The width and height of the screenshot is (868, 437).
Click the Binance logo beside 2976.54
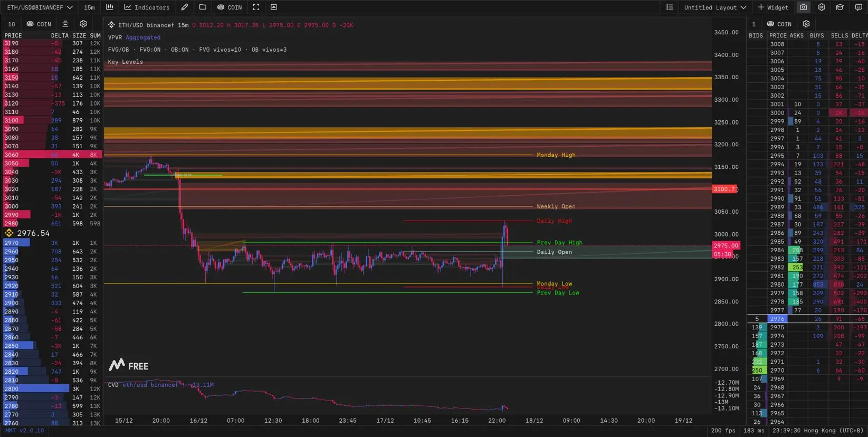point(9,233)
